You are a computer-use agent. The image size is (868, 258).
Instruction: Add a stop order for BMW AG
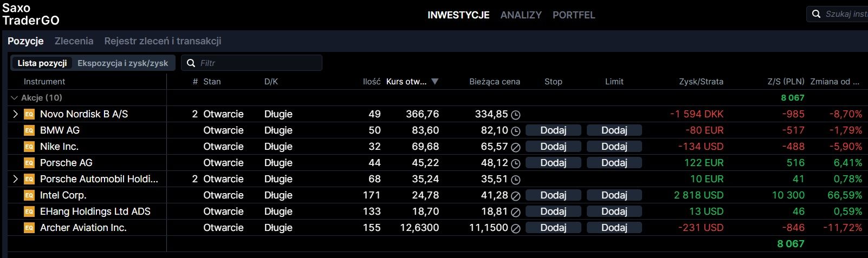click(553, 130)
